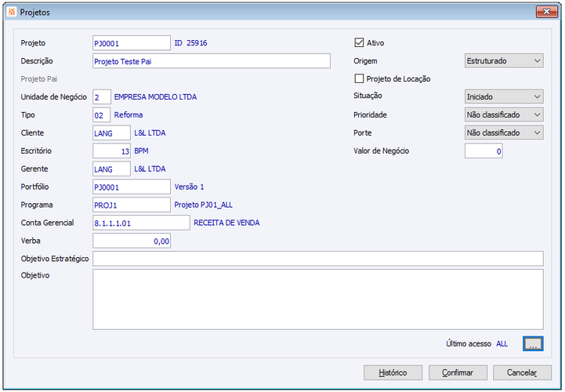Click the RECEITA DE VENDA text
The image size is (565, 392).
(x=226, y=223)
